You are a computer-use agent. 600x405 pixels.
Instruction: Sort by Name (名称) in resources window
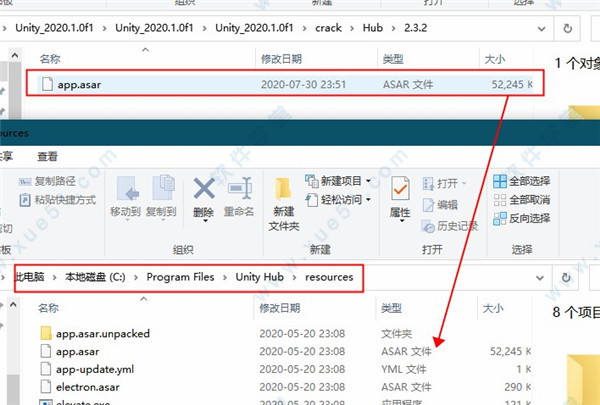coord(49,308)
